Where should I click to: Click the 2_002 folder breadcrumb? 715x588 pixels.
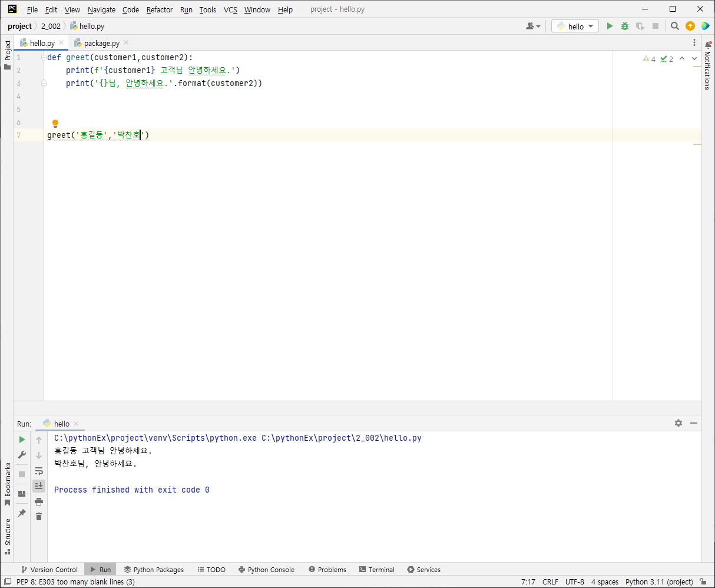[51, 26]
